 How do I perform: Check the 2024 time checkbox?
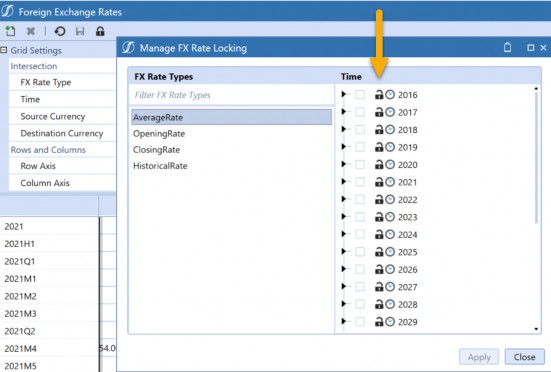tap(360, 234)
